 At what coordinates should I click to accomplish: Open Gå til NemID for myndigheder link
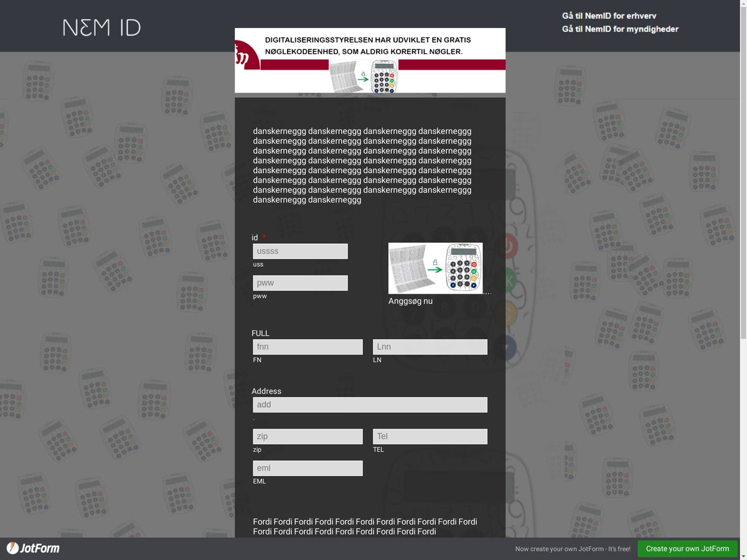point(620,29)
